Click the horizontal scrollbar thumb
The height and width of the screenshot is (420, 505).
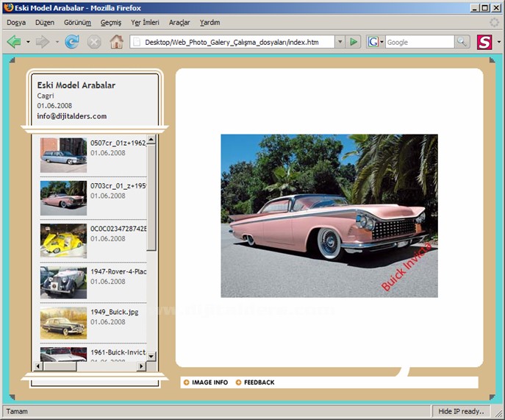60,366
